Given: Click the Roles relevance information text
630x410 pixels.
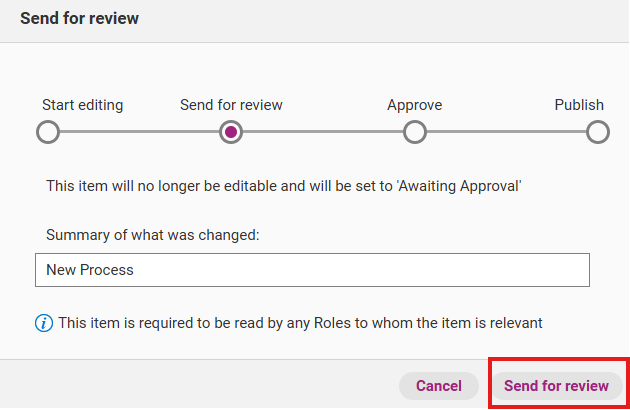Looking at the screenshot, I should pyautogui.click(x=300, y=323).
